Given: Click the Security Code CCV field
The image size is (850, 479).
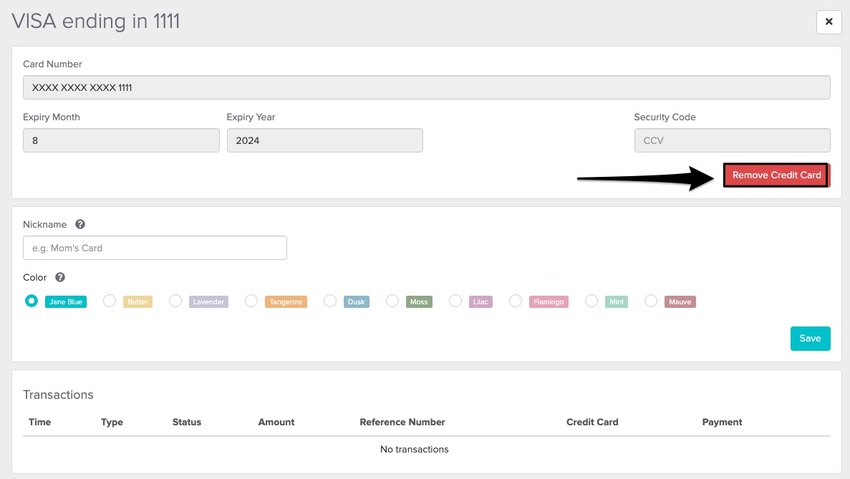Looking at the screenshot, I should (x=731, y=141).
